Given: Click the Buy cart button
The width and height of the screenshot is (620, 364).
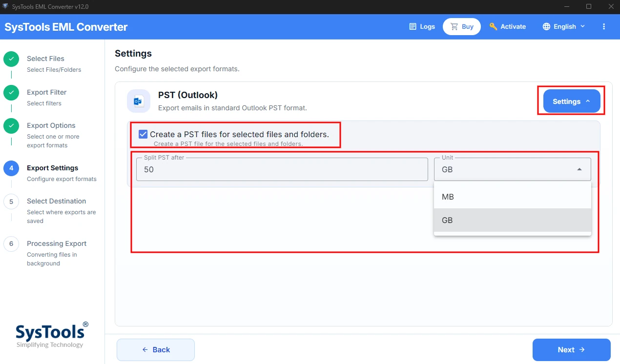Looking at the screenshot, I should tap(462, 26).
